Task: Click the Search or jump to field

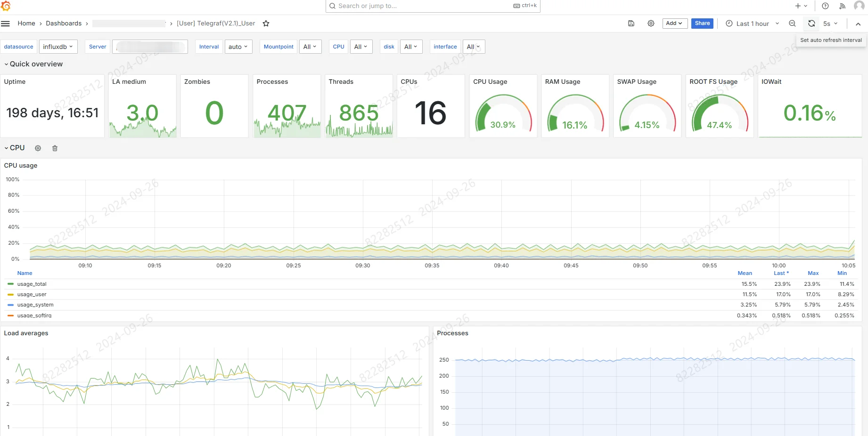Action: pos(424,6)
